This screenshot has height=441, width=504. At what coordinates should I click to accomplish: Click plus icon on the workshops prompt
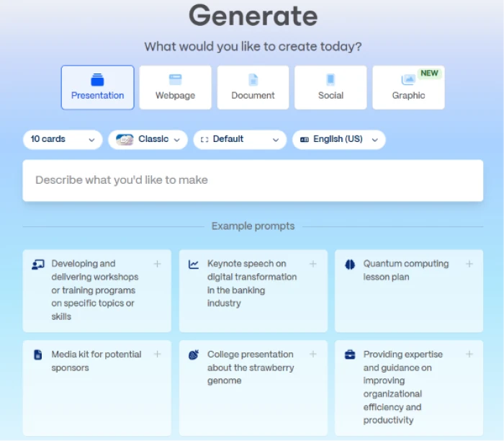[157, 264]
